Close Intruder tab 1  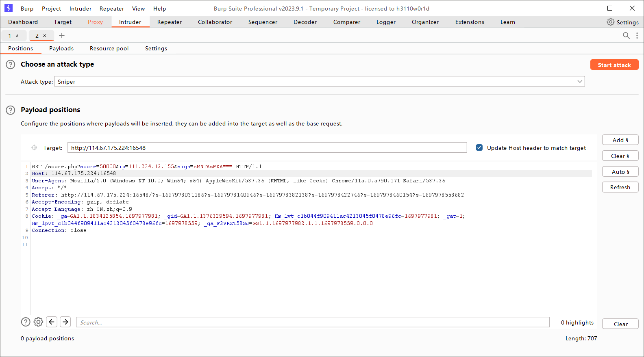[x=17, y=36]
